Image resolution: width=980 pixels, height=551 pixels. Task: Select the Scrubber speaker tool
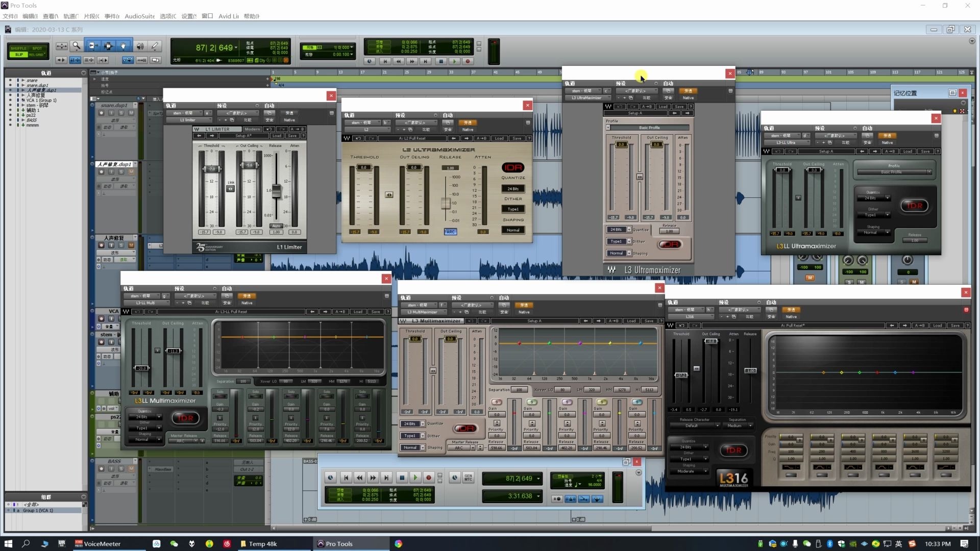(140, 46)
